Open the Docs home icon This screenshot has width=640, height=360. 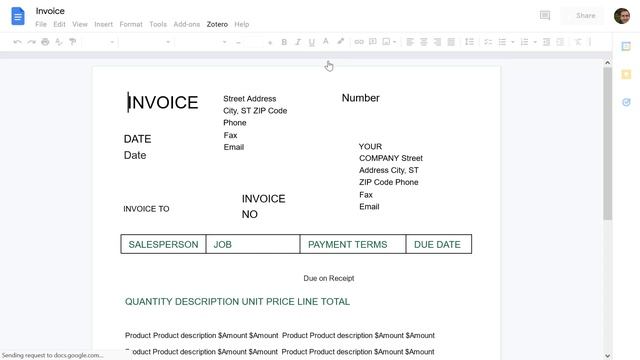(18, 16)
